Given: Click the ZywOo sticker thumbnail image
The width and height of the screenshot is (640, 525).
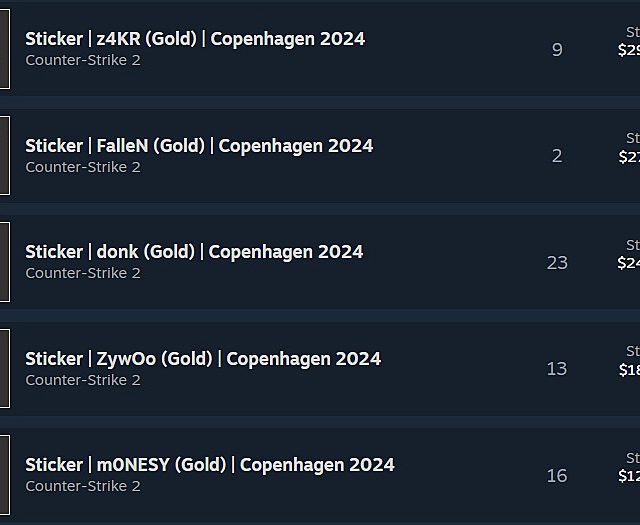Looking at the screenshot, I should [4, 369].
